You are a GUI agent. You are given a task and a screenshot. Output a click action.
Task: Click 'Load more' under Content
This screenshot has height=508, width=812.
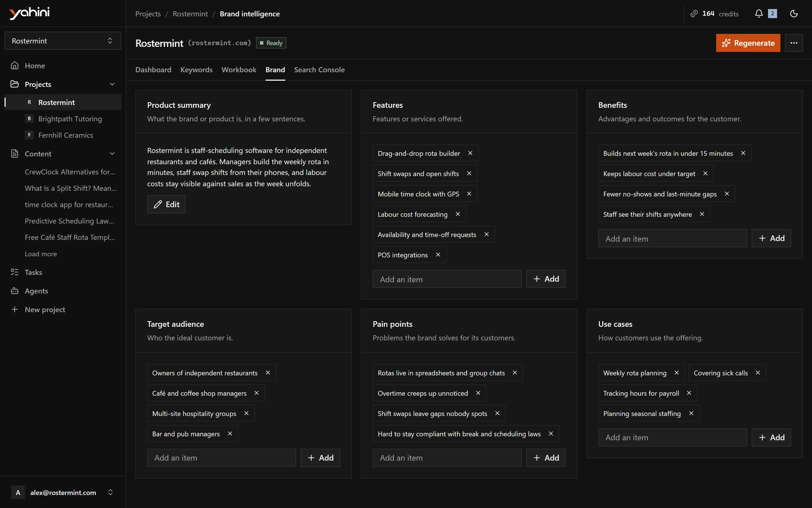point(41,254)
